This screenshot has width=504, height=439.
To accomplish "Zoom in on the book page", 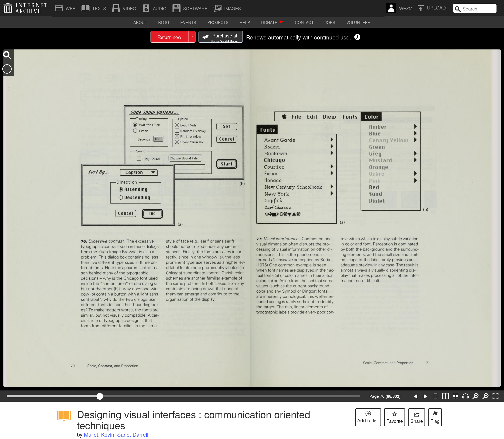I will pos(485,396).
